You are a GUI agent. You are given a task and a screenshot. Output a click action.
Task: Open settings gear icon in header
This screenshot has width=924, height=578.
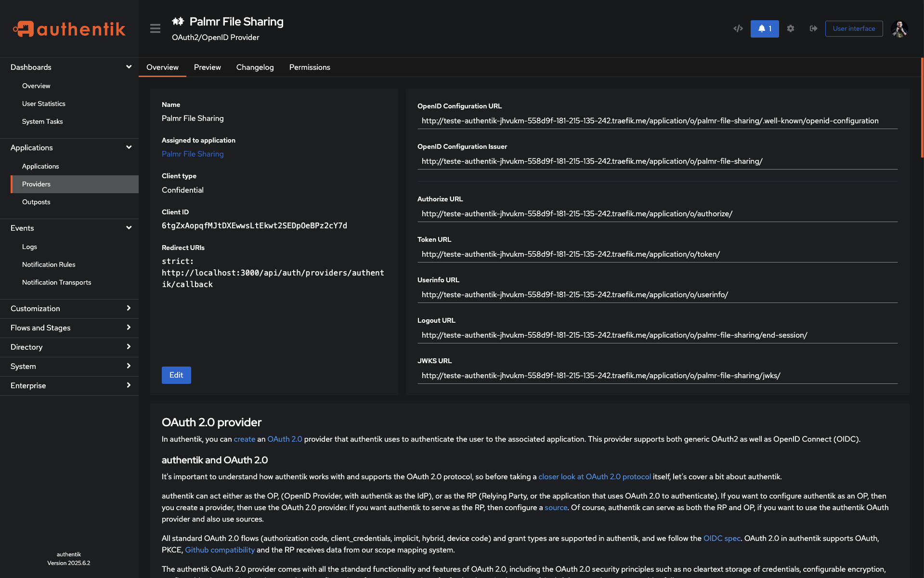(791, 29)
